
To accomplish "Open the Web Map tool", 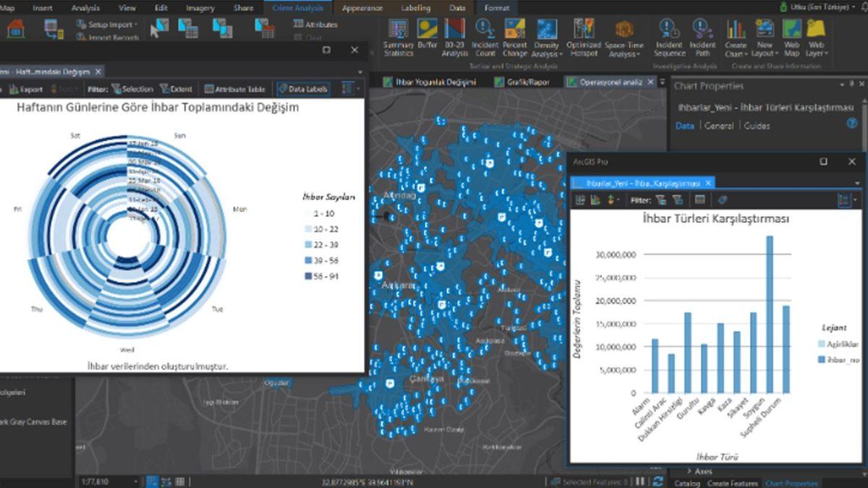I will tap(791, 30).
